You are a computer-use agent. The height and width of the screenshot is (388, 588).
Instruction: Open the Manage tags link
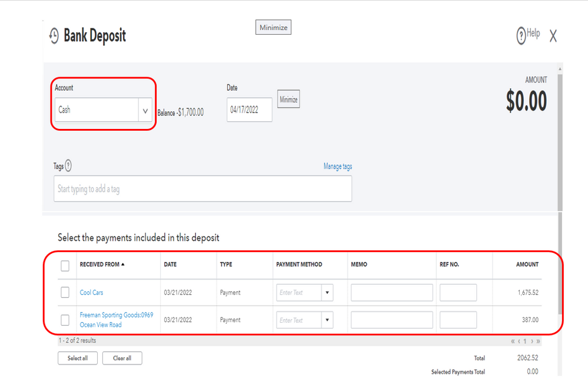click(x=337, y=166)
